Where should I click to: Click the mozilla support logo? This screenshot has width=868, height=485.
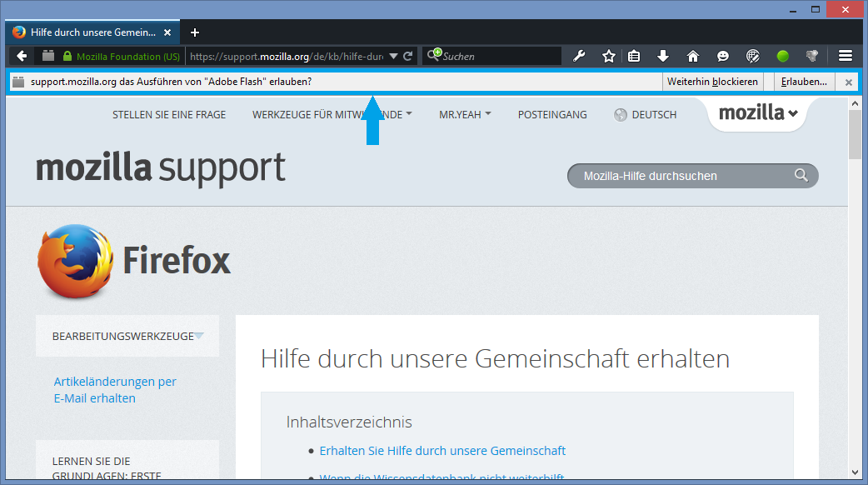point(161,167)
